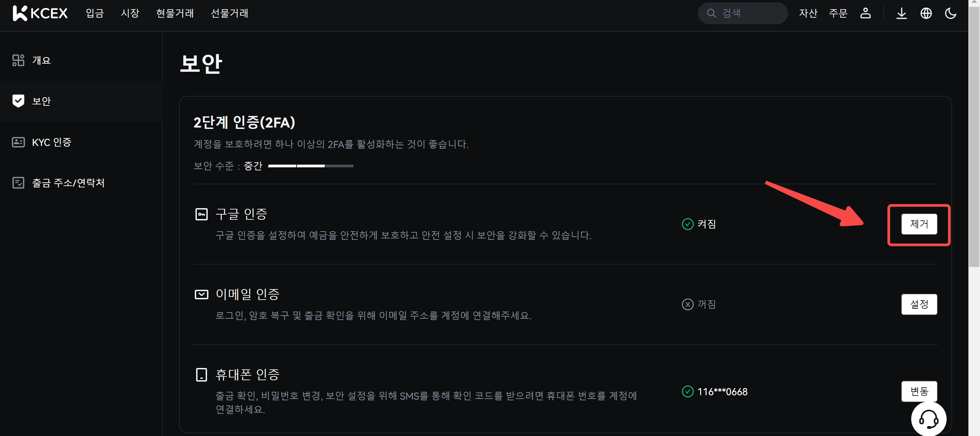Open the user profile icon
The image size is (980, 436).
[x=865, y=13]
